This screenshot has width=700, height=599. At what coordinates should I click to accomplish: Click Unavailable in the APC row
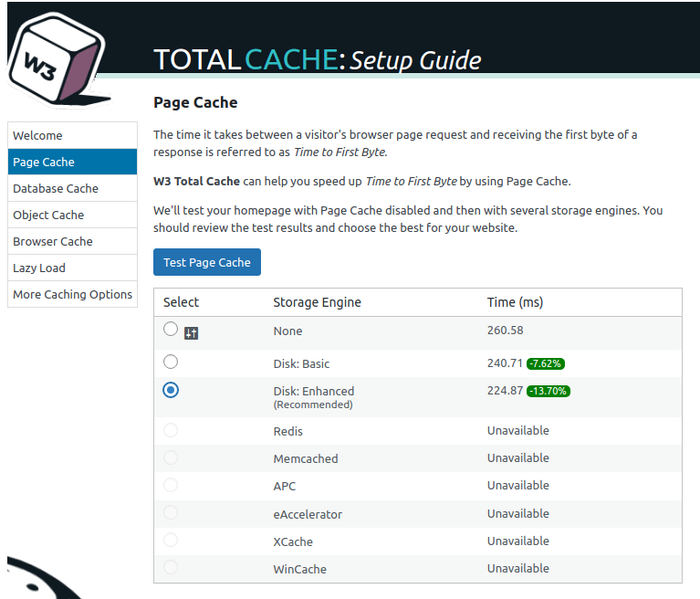(517, 485)
